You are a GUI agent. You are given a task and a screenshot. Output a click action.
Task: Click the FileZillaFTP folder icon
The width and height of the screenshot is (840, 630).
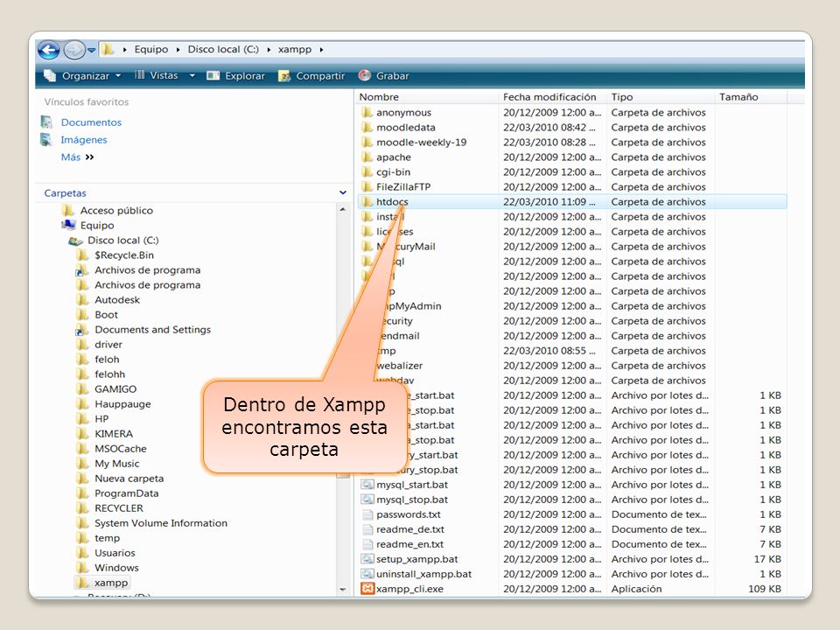point(367,187)
